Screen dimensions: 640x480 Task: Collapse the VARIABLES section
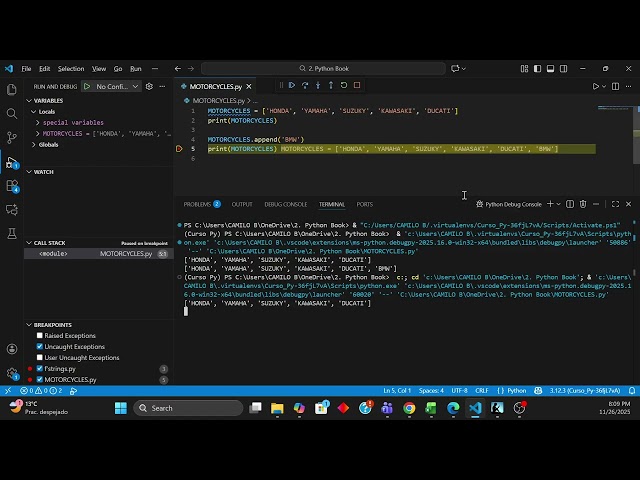(29, 100)
